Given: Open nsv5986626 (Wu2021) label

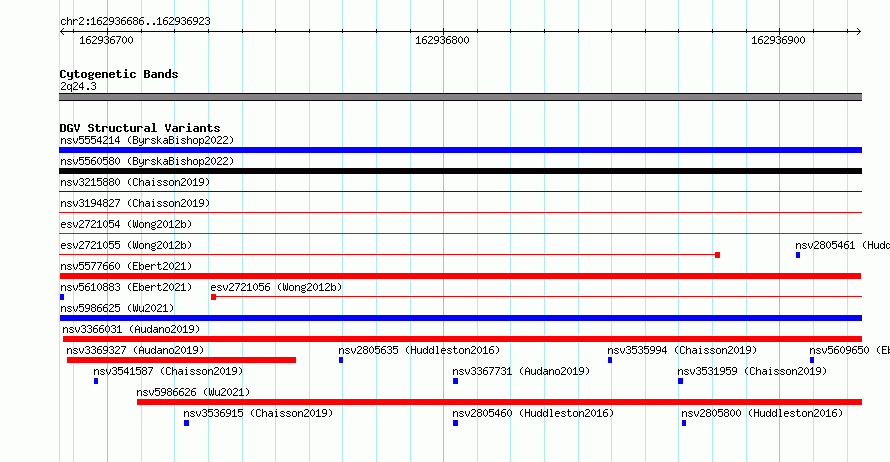Looking at the screenshot, I should tap(193, 392).
